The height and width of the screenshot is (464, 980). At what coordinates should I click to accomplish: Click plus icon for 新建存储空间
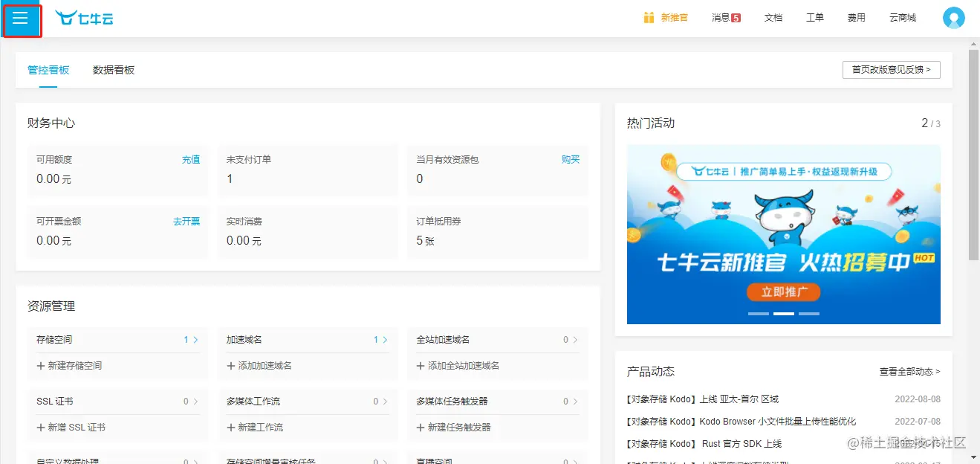click(x=41, y=366)
